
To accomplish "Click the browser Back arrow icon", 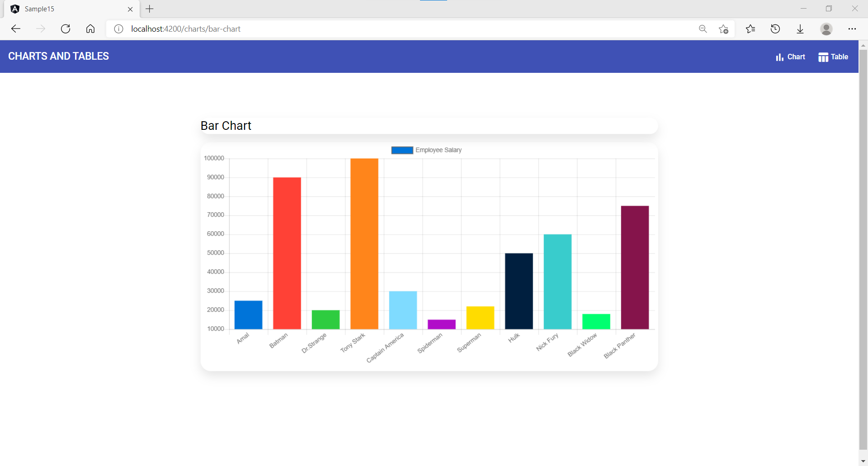I will [16, 29].
